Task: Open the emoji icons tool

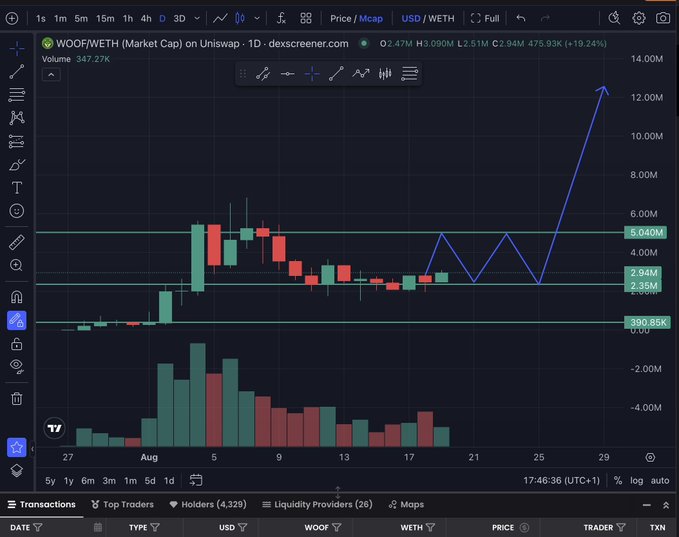Action: 16,211
